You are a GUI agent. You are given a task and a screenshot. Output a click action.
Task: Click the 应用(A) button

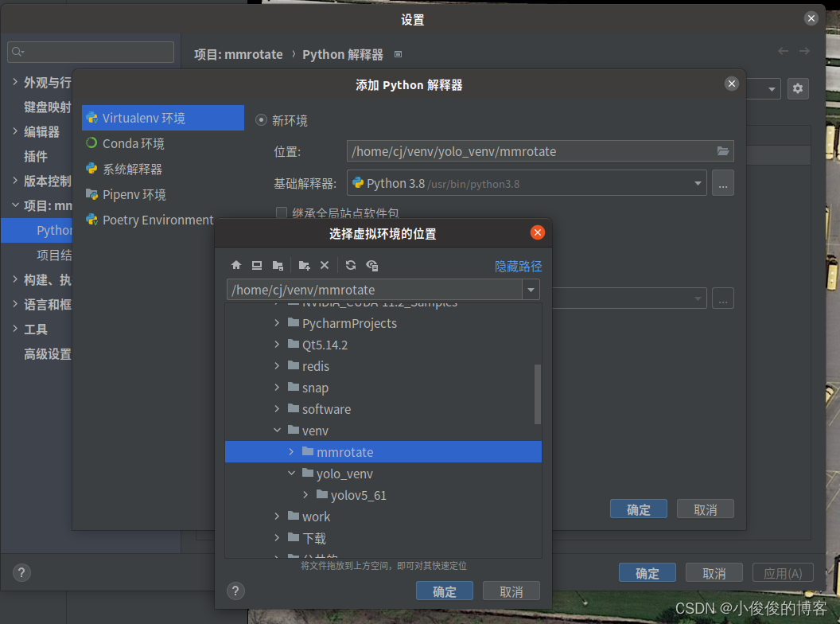coord(783,573)
